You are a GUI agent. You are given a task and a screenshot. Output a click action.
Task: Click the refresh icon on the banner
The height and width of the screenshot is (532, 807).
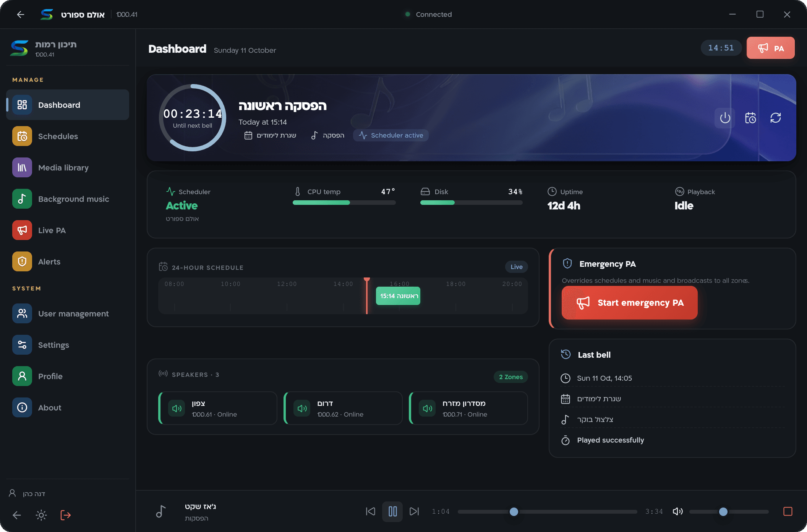(776, 118)
